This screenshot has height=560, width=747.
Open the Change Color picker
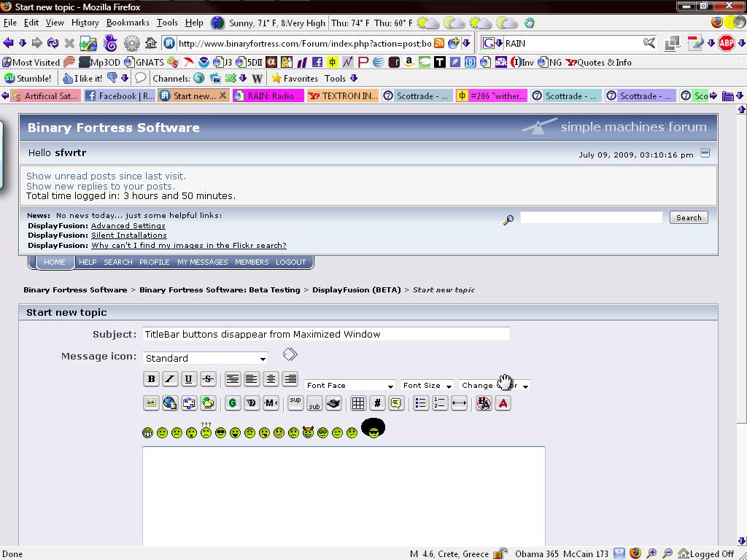pos(494,385)
